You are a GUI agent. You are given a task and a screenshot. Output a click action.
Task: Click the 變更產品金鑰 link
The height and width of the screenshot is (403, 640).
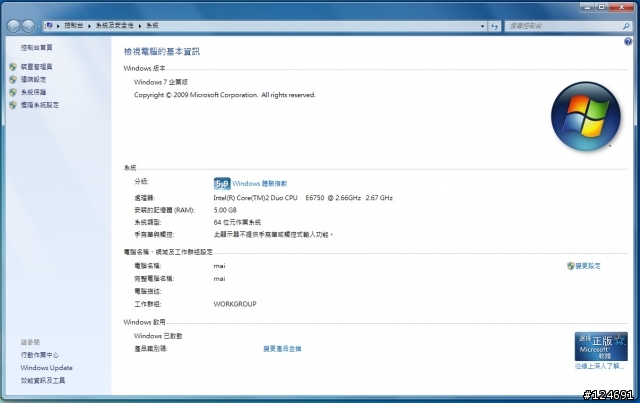tap(282, 349)
